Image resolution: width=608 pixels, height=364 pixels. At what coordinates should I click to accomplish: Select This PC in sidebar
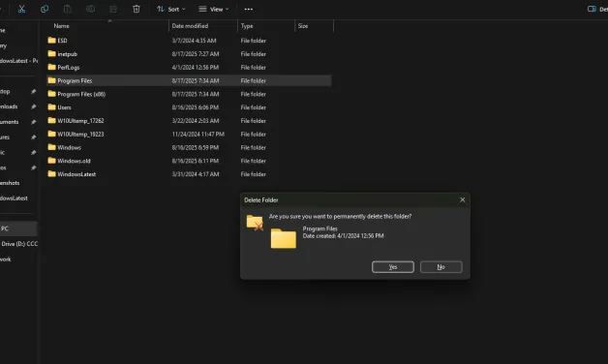18,228
